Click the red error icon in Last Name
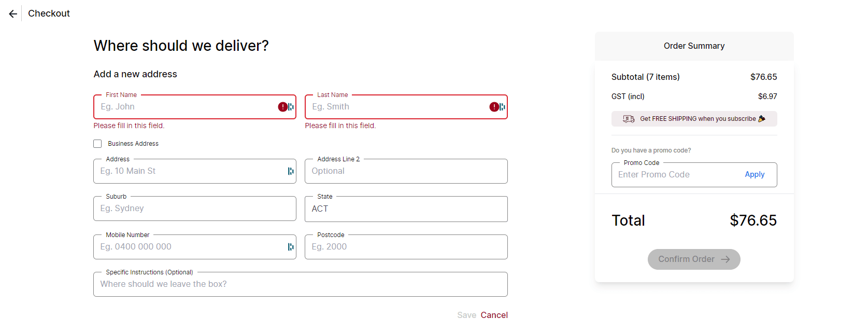 tap(494, 107)
